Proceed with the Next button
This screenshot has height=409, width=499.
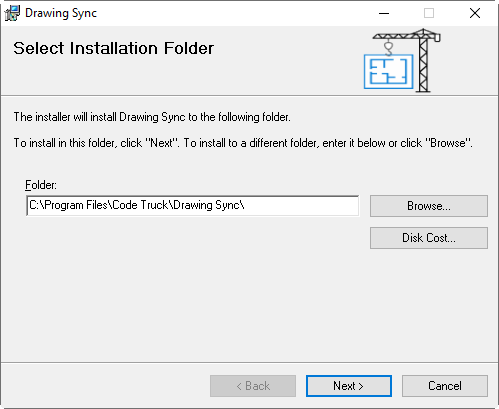349,386
